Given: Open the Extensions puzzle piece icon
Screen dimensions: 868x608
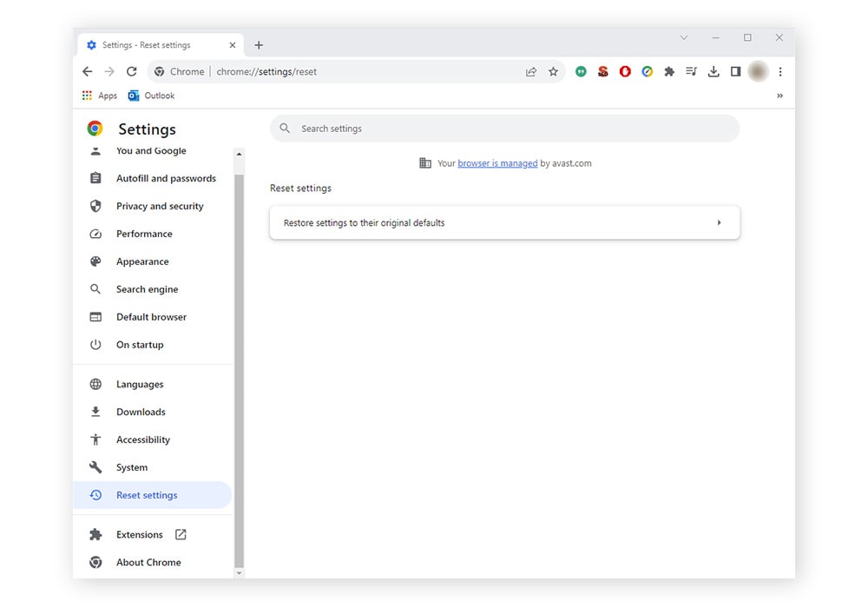Looking at the screenshot, I should [x=669, y=72].
